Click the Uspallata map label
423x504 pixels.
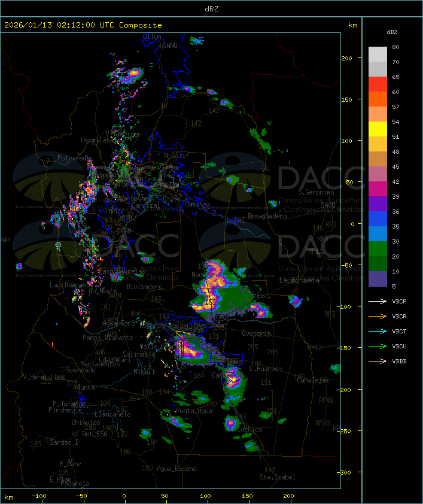[98, 140]
